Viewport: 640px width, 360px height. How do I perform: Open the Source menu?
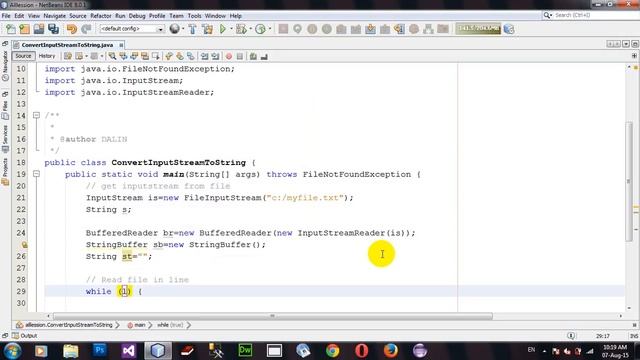tap(78, 16)
